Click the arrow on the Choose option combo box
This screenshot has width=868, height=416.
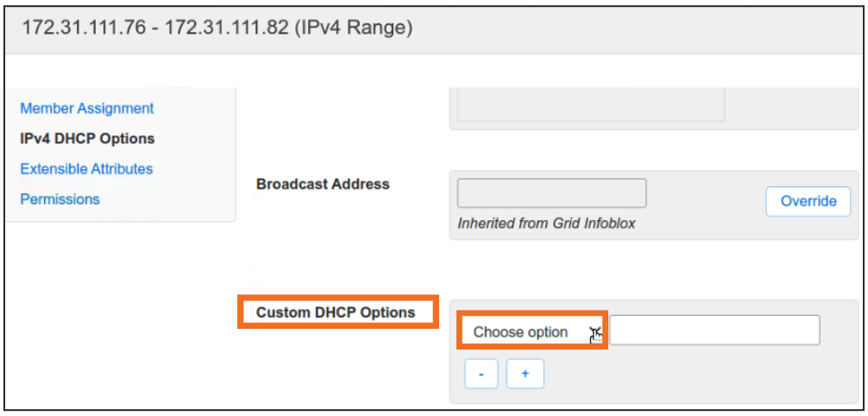click(594, 332)
